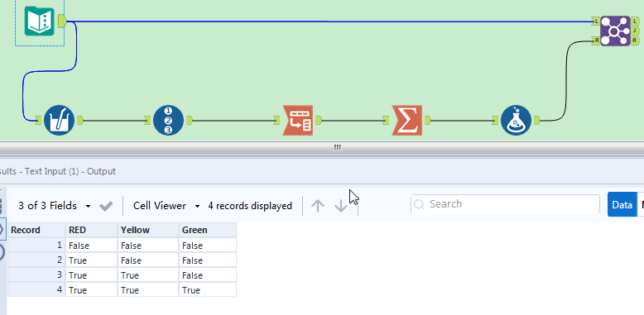This screenshot has width=644, height=315.
Task: Select the Join tool icon
Action: point(615,31)
